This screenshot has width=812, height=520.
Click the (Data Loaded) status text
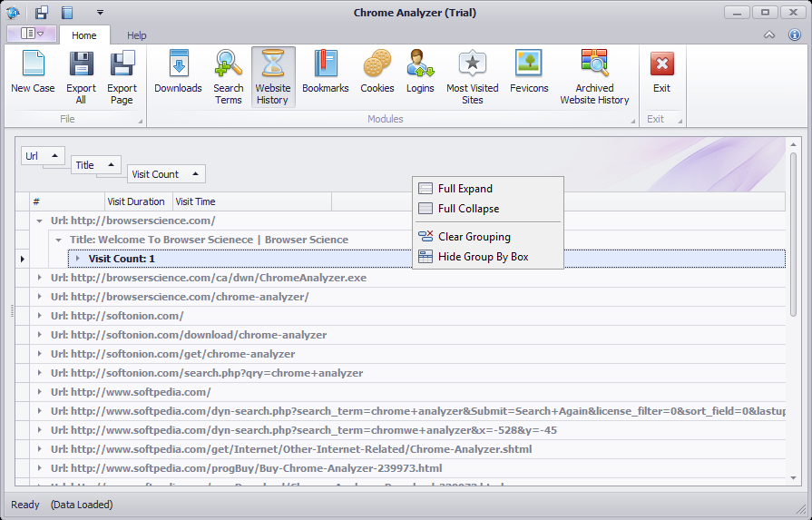click(x=82, y=505)
